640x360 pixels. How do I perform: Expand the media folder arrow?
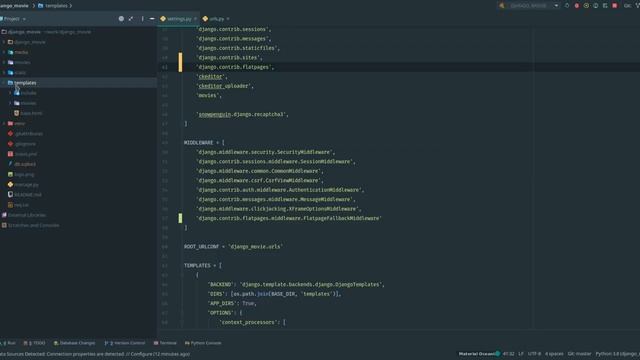[x=4, y=52]
